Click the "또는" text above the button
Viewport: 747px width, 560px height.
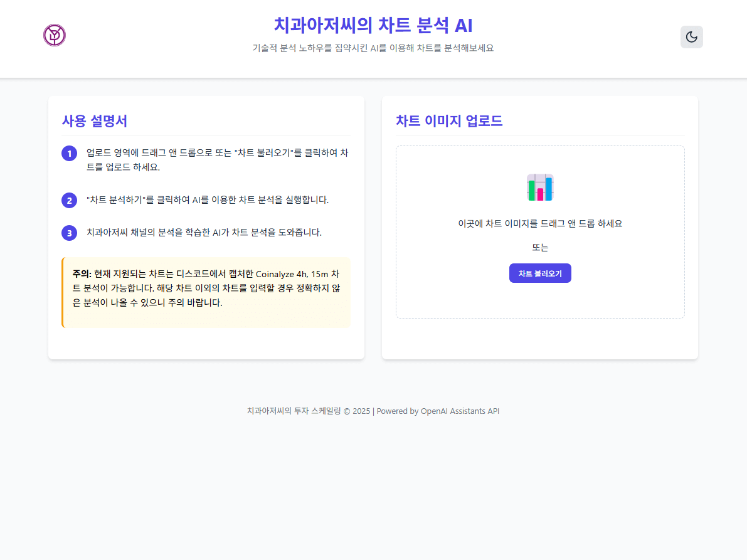tap(539, 248)
